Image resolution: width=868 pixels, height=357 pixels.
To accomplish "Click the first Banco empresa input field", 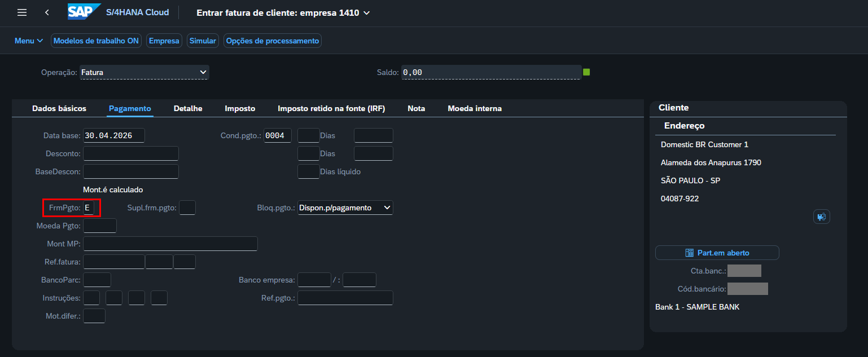I will 314,280.
